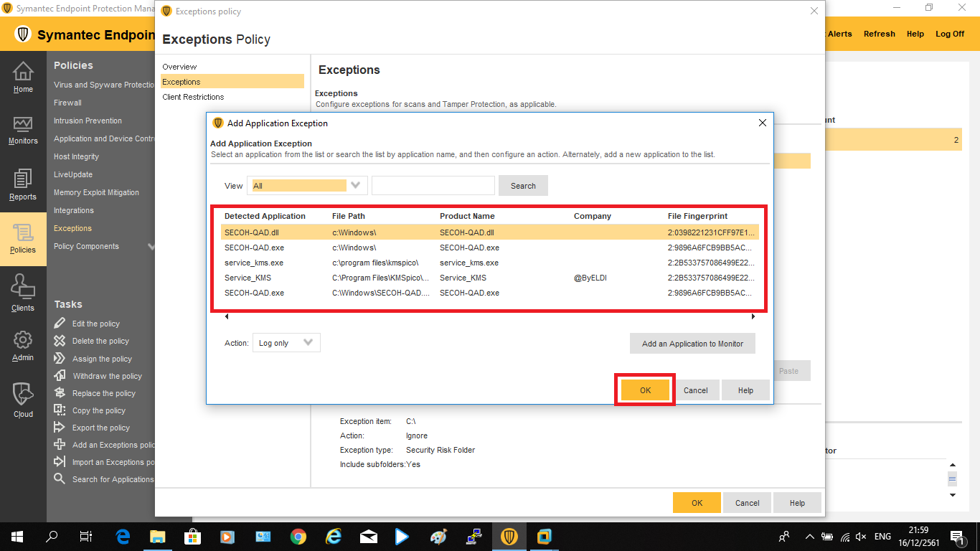Select Client Restrictions in policy menu
Screen dimensions: 980x551
193,97
